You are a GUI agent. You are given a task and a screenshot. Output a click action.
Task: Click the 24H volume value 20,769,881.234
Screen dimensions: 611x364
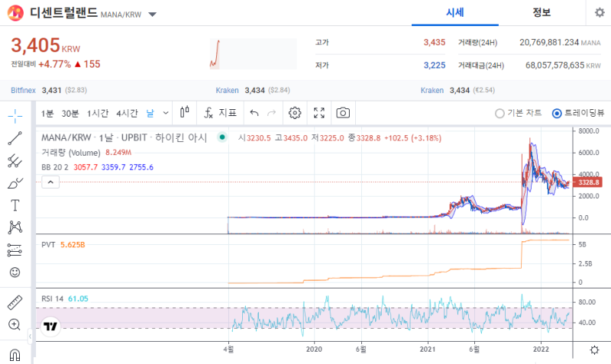point(549,43)
